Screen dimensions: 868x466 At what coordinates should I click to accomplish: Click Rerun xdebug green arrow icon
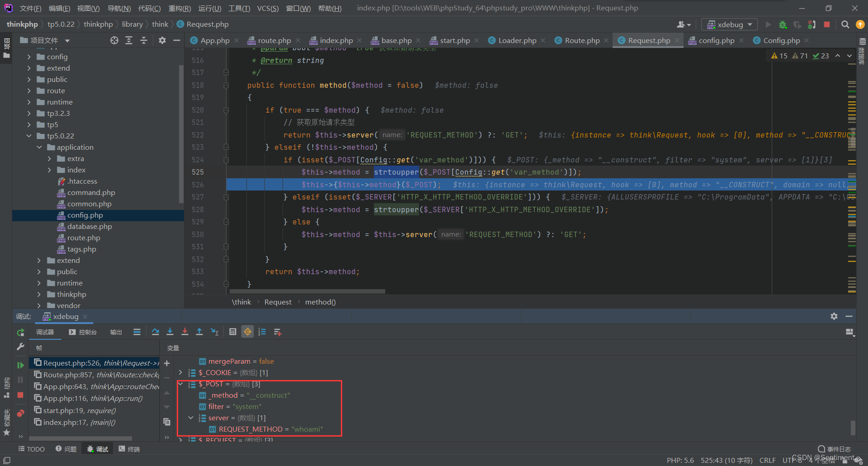pos(20,333)
